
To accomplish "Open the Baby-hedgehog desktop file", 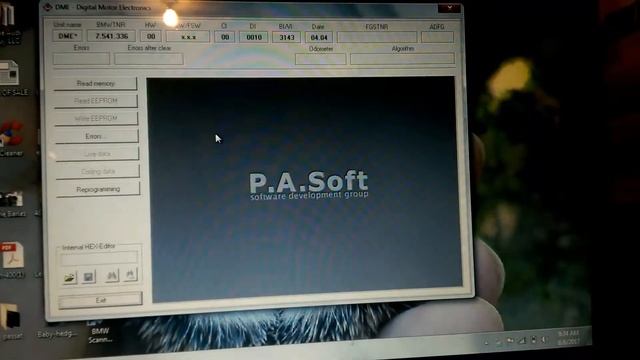I will [57, 333].
